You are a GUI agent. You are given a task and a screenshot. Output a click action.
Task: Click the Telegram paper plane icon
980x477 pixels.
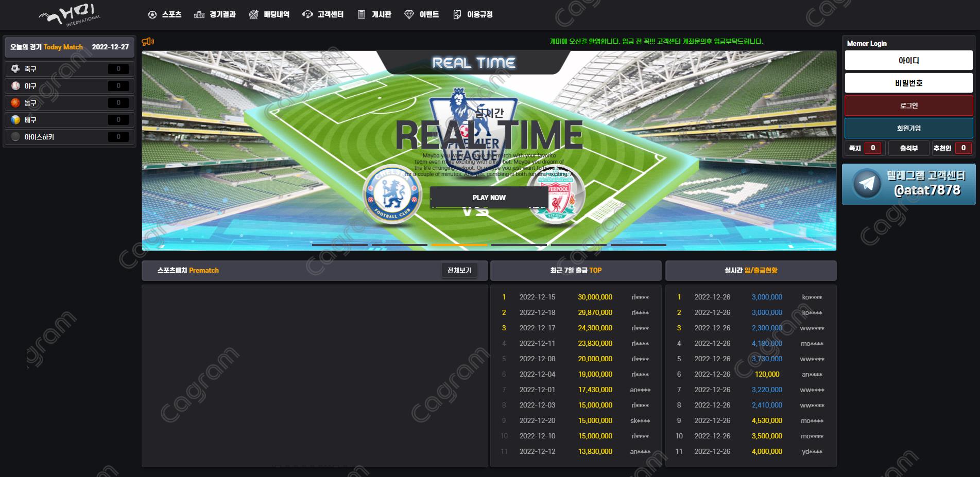pyautogui.click(x=867, y=184)
